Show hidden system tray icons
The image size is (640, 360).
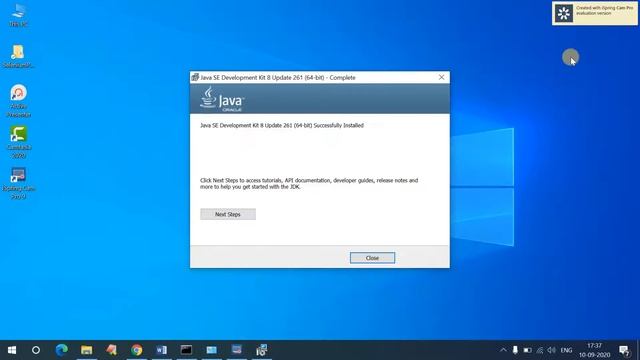click(x=503, y=350)
